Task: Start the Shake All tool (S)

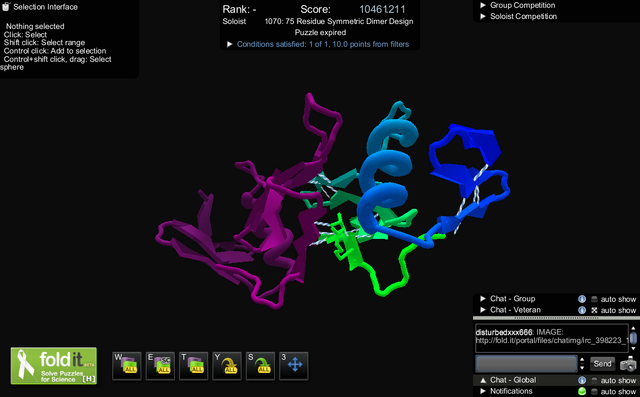Action: coord(261,366)
